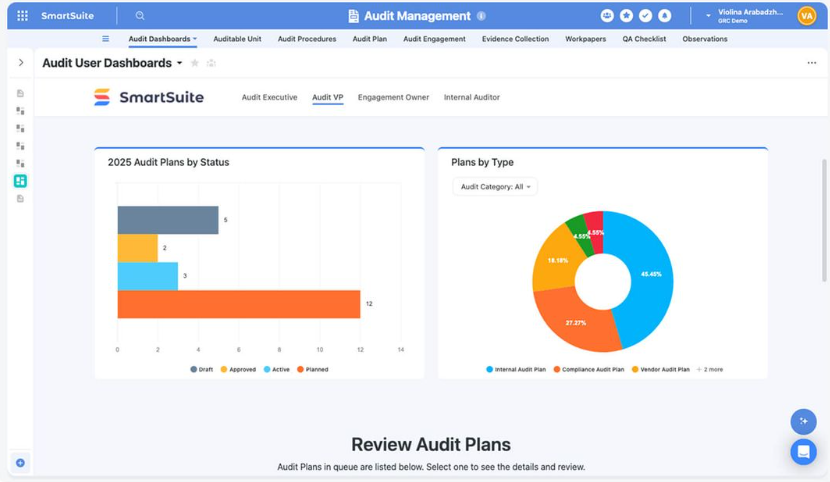Toggle the Planned legend series

pyautogui.click(x=312, y=369)
